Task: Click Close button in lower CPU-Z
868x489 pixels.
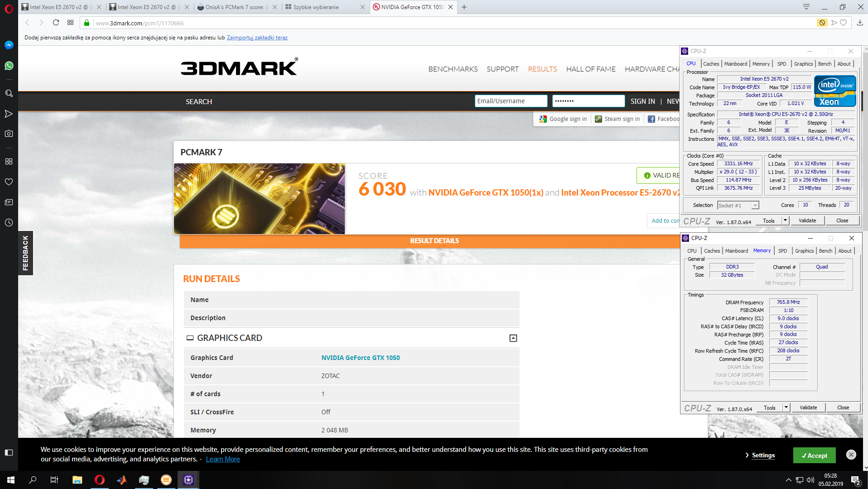Action: coord(843,407)
